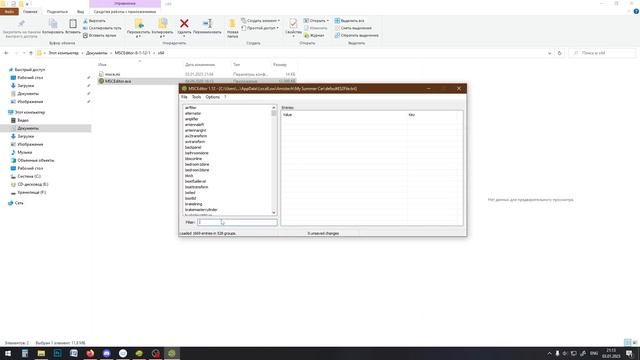Open the MSCEditor Options menu
640x360 pixels.
(212, 97)
